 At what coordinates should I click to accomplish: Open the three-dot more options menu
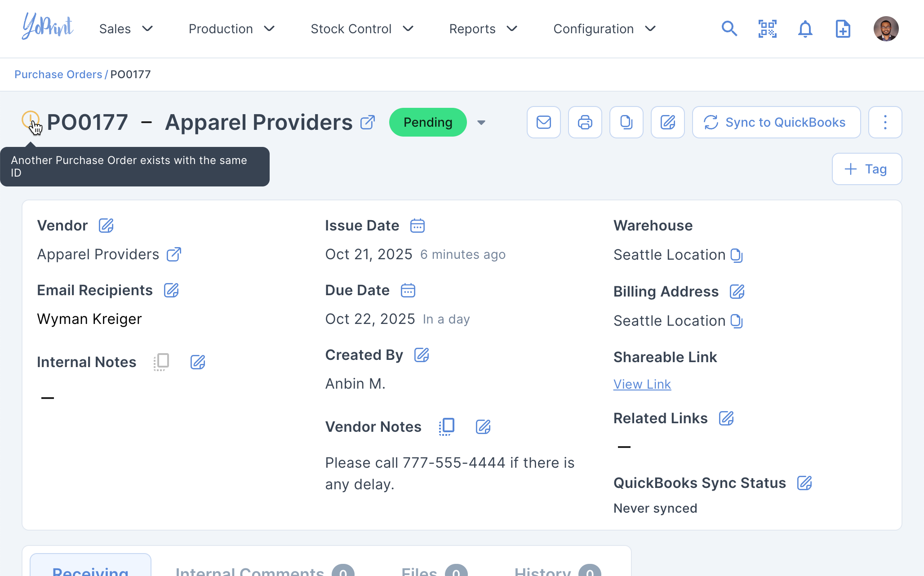885,122
